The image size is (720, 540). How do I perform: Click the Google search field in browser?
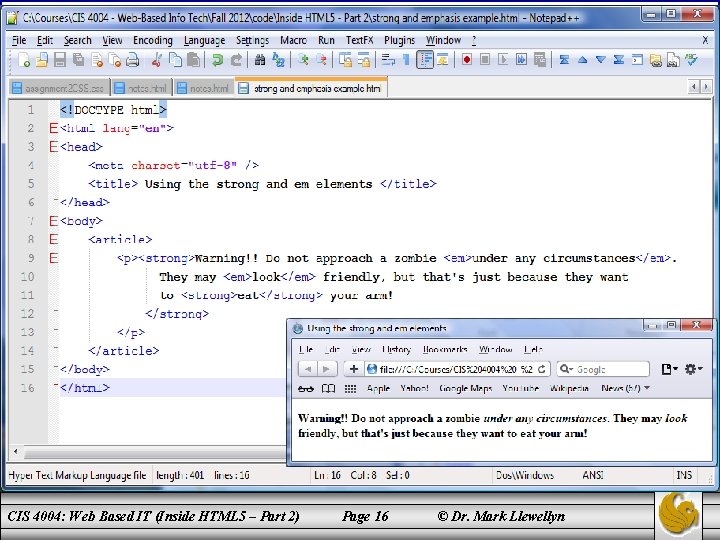pos(603,369)
